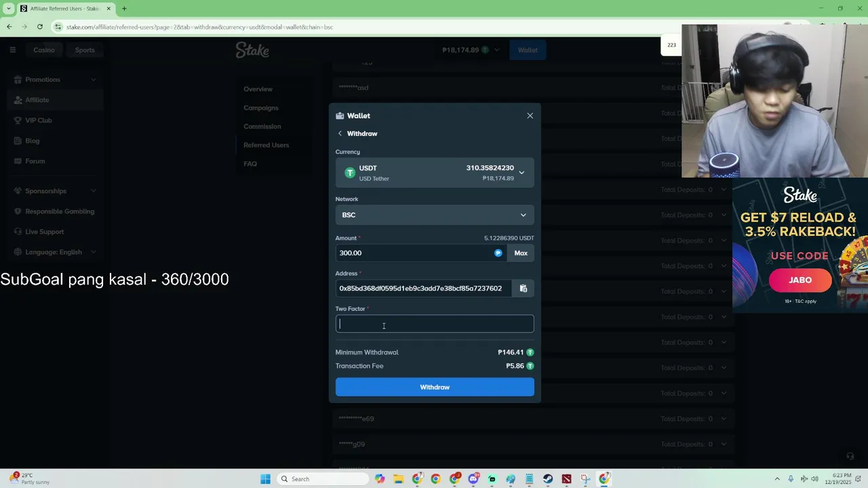Expand the Language: English selector

(x=56, y=251)
